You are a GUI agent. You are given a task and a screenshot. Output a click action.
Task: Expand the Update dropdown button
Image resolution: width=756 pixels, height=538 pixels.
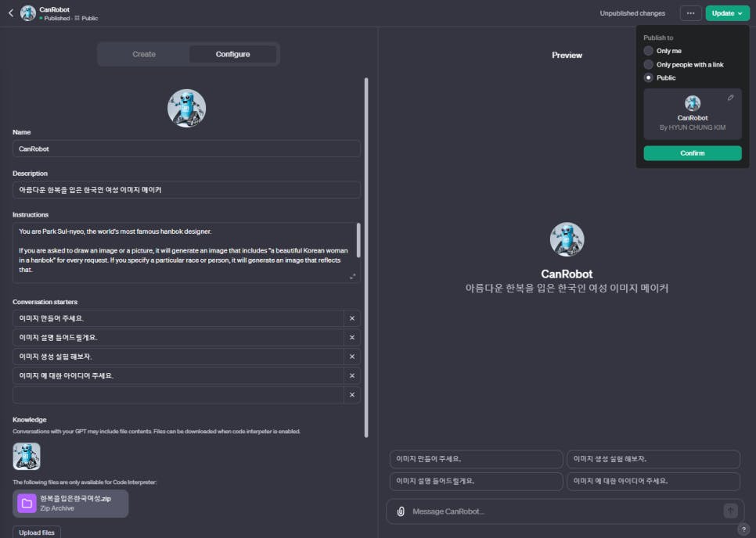(x=727, y=13)
